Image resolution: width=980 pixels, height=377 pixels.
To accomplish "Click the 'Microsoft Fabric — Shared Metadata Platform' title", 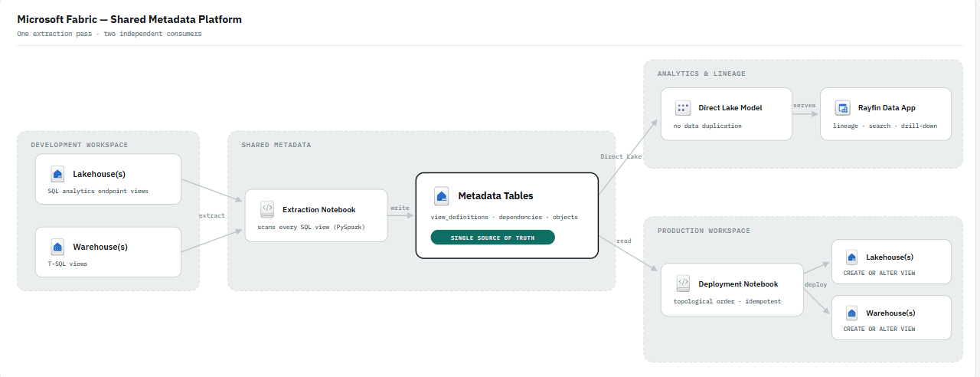I will coord(129,19).
